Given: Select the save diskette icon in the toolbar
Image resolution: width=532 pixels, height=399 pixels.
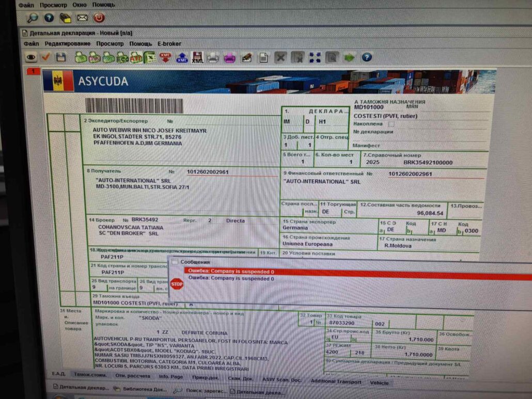Looking at the screenshot, I should coord(61,58).
